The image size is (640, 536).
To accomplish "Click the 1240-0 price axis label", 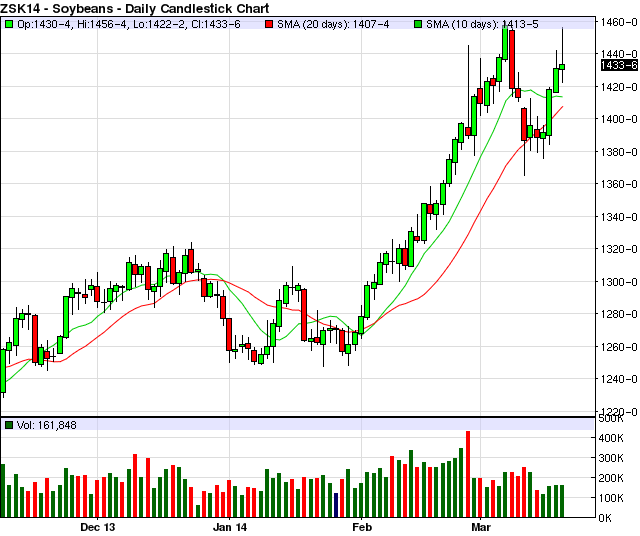I will 619,379.
